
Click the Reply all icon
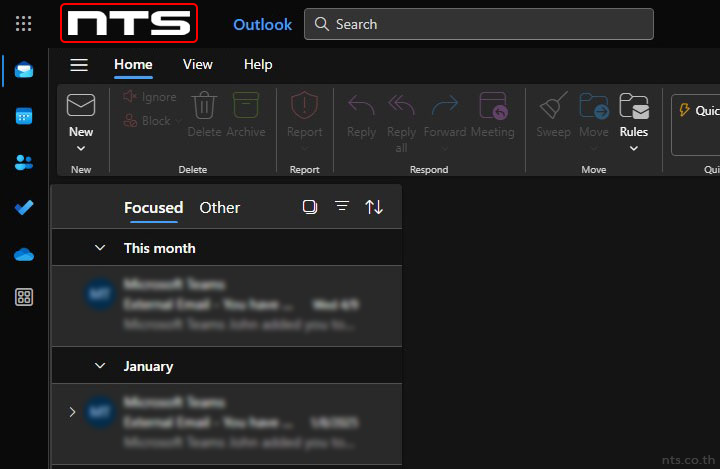tap(401, 105)
